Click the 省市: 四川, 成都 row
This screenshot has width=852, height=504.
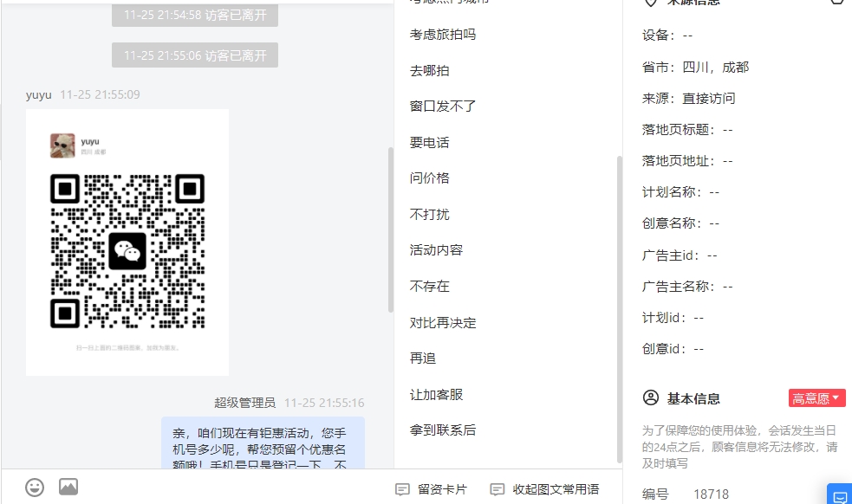(695, 67)
